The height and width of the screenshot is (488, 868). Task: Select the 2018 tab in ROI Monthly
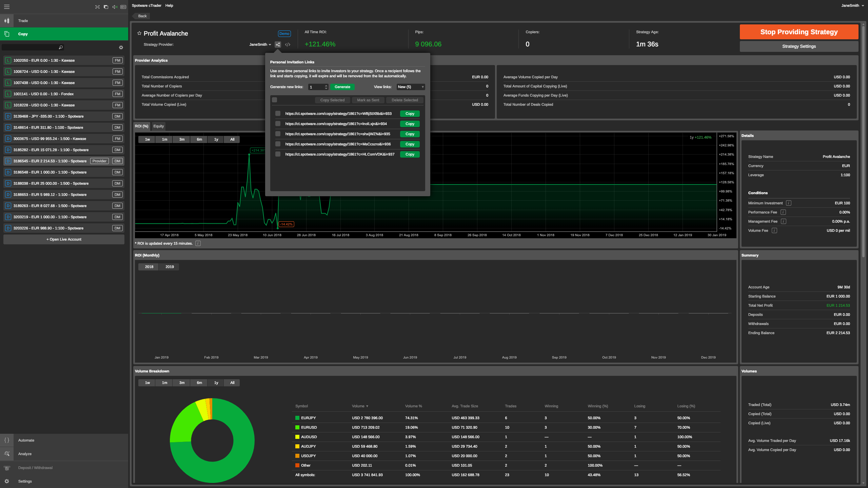149,267
